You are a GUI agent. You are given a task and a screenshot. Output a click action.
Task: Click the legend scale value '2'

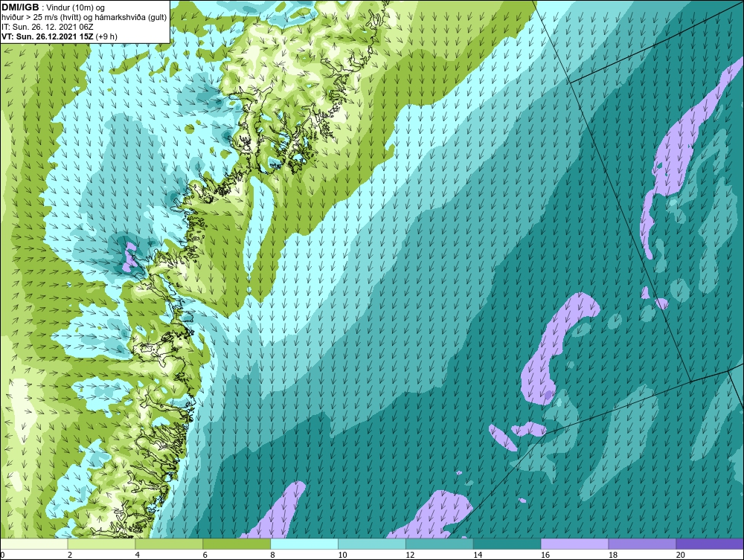point(70,555)
